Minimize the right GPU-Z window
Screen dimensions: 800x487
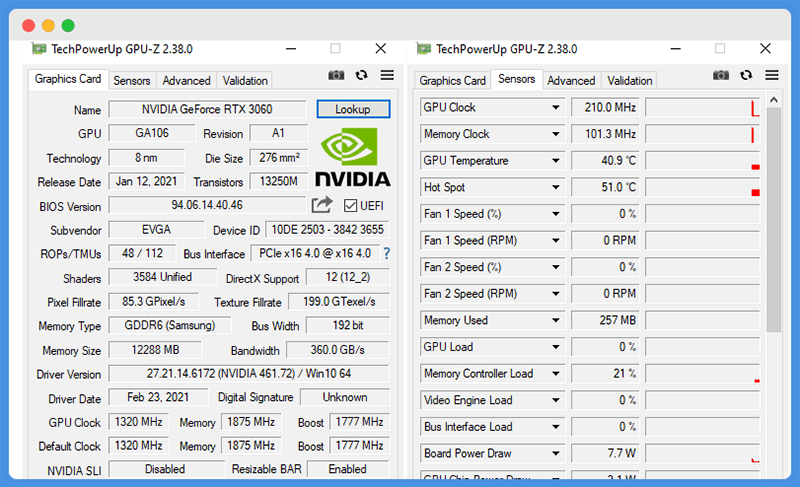676,49
